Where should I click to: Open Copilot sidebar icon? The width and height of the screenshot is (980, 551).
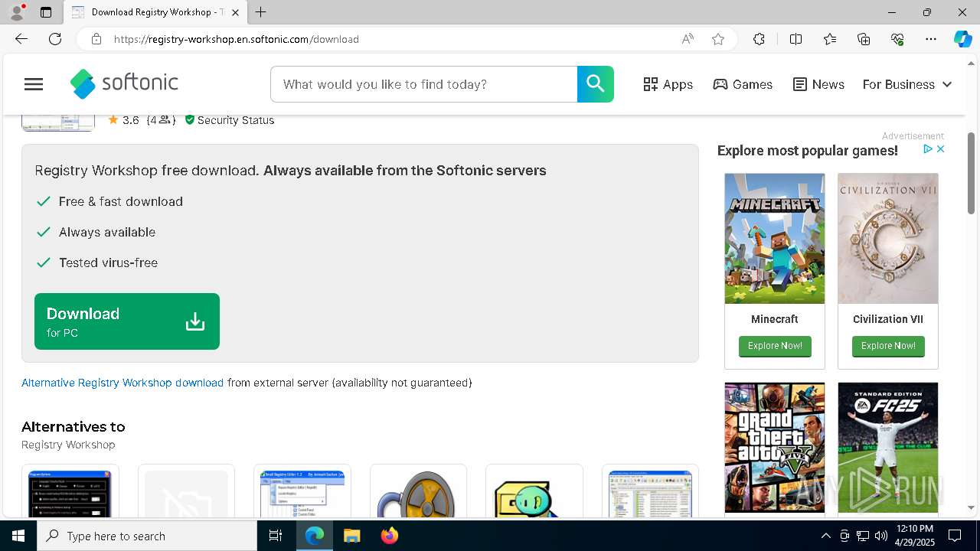(x=962, y=39)
